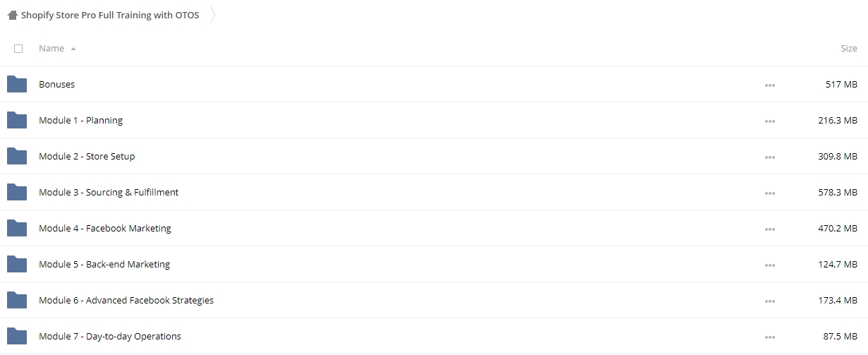Click the Module 3 Sourcing & Fulfillment folder icon

17,192
